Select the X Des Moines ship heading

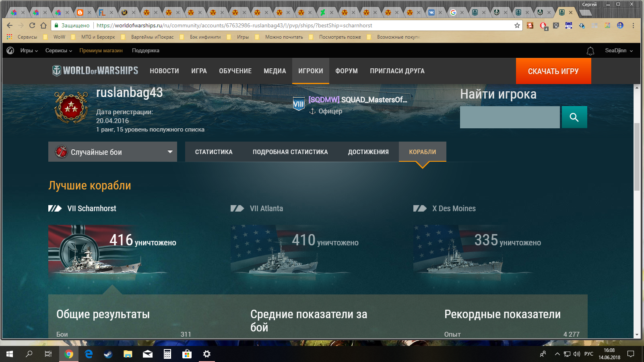point(454,208)
